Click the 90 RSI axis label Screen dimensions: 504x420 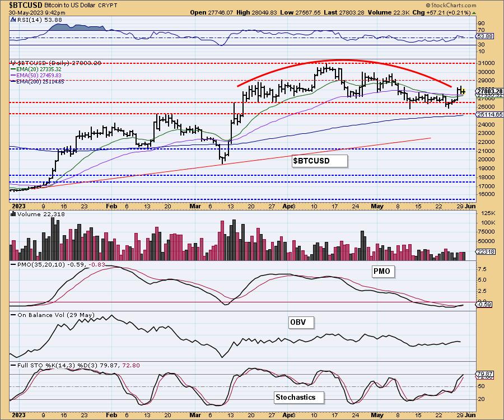pos(482,23)
